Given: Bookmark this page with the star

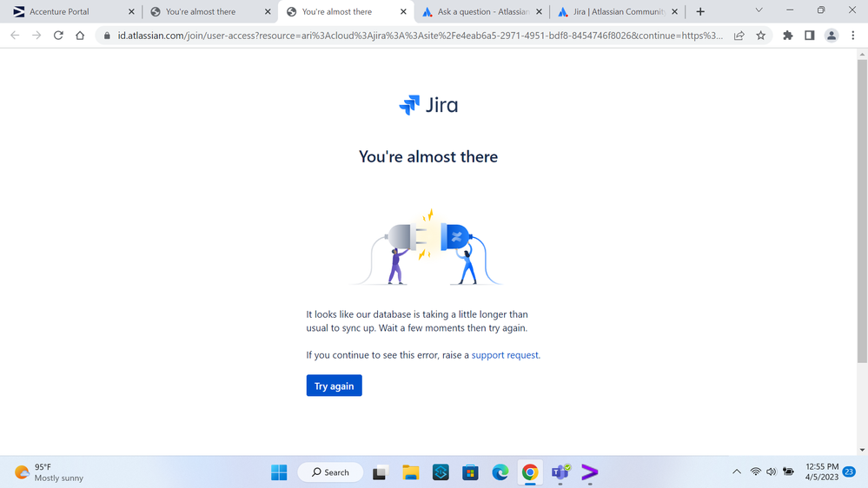Looking at the screenshot, I should [760, 36].
